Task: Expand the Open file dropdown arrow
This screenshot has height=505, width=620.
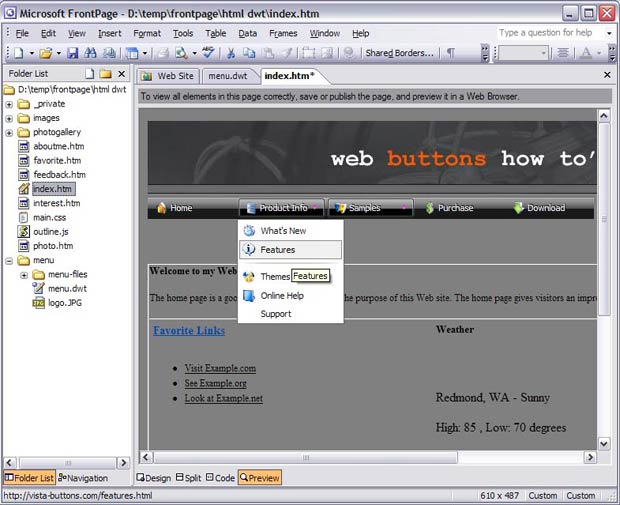Action: click(59, 53)
